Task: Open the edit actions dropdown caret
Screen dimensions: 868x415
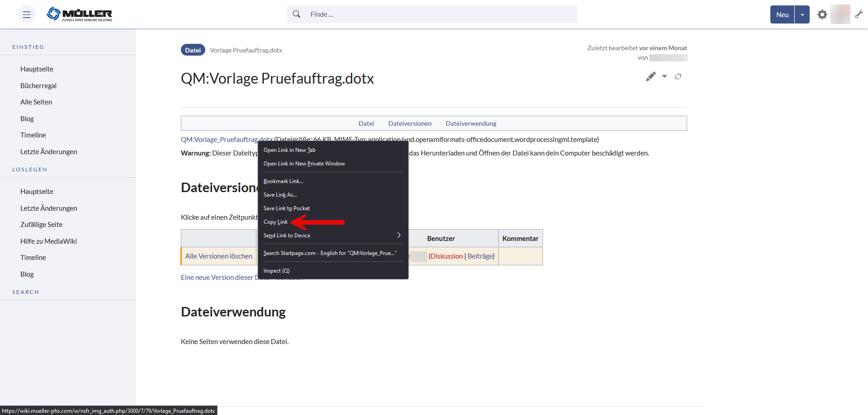Action: (665, 77)
